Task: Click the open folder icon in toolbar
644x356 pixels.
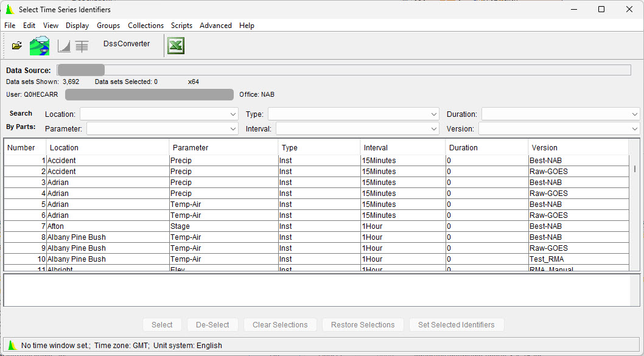Action: click(x=16, y=46)
